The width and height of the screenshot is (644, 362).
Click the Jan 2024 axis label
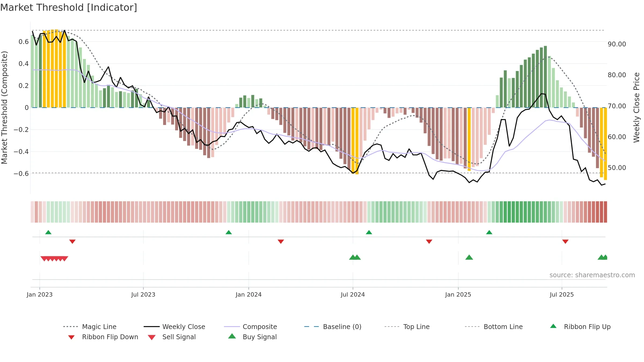(249, 294)
